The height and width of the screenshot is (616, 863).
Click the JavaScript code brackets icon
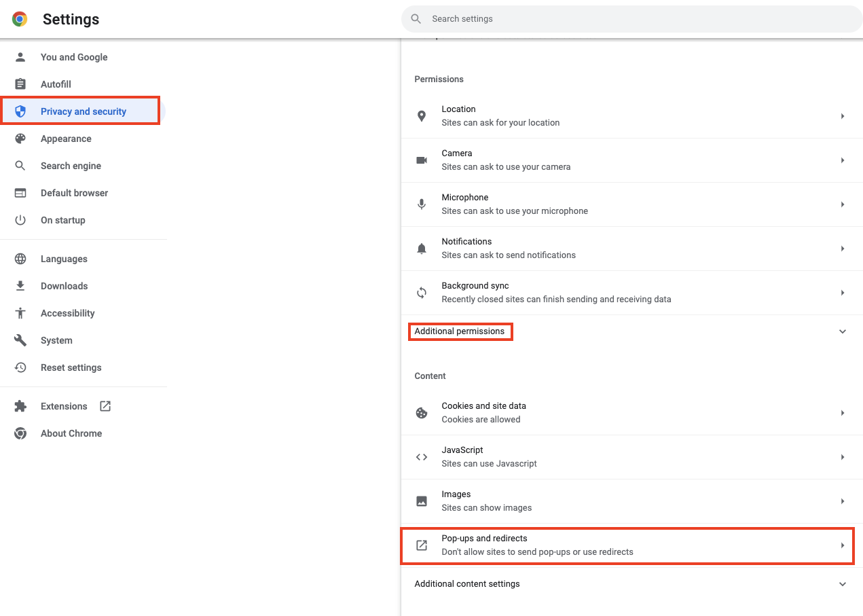click(422, 457)
